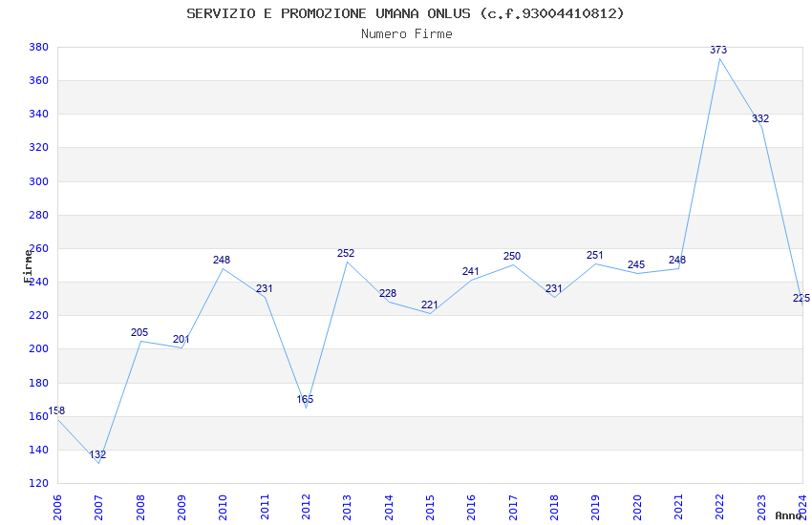Screen dimensions: 812x525
Task: Click the data label 241 for 2016
Action: tap(471, 271)
